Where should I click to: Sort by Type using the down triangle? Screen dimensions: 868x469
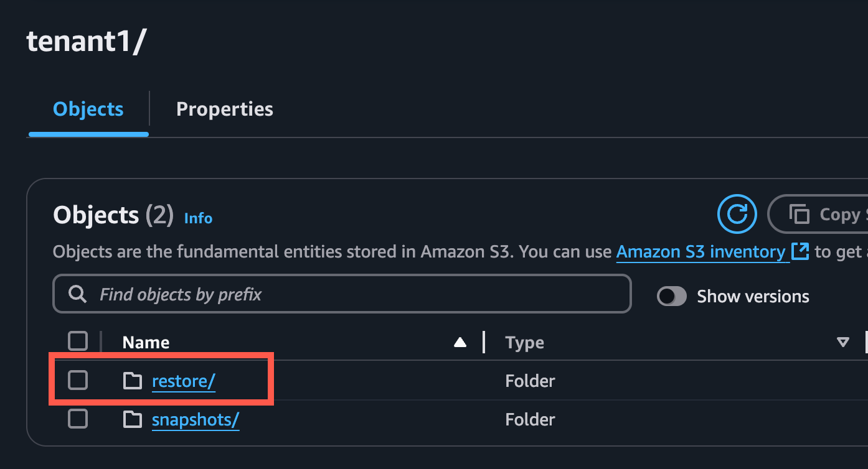(x=843, y=342)
